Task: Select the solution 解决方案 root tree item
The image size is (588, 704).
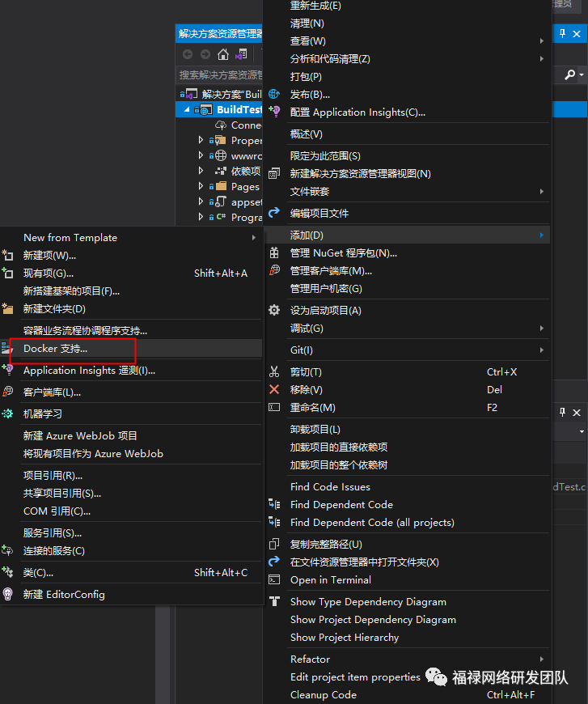Action: click(x=221, y=94)
